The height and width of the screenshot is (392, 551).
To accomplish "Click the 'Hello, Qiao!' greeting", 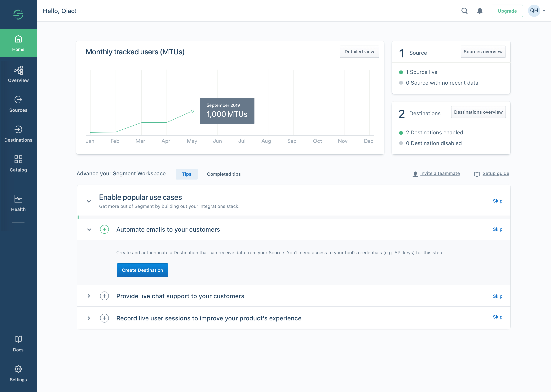I will coord(60,11).
